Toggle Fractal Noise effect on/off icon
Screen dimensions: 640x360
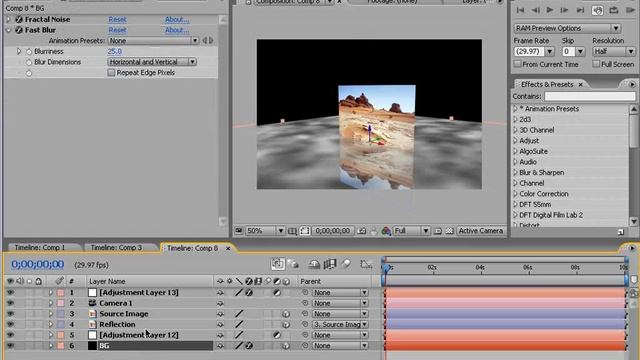[x=19, y=19]
